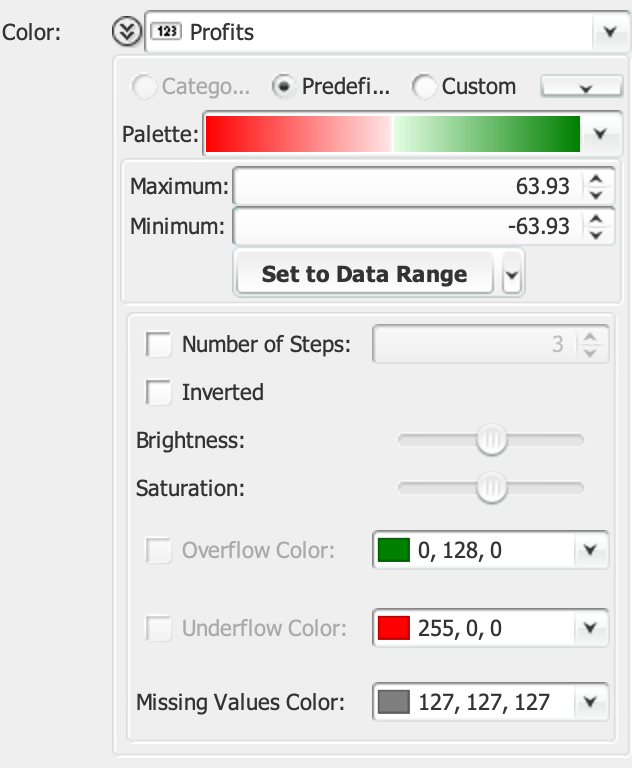Select the Custom palette radio button
Viewport: 632px width, 768px height.
pyautogui.click(x=424, y=87)
